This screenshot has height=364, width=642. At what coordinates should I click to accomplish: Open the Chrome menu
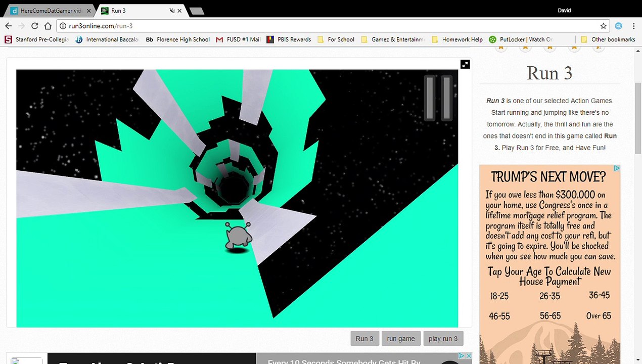click(633, 26)
